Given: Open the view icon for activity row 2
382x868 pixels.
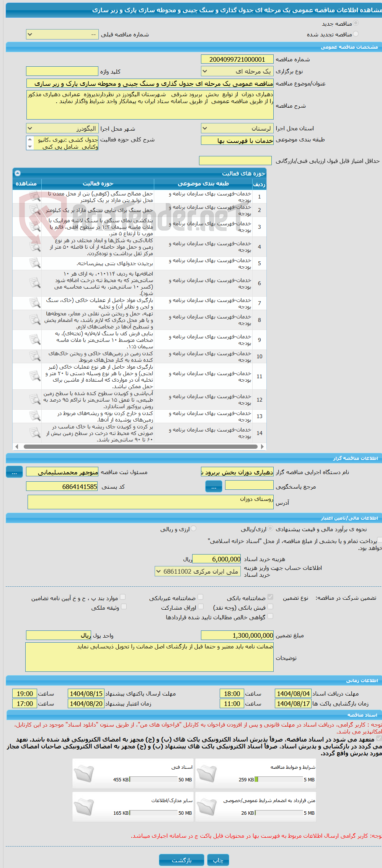Looking at the screenshot, I should click(35, 210).
